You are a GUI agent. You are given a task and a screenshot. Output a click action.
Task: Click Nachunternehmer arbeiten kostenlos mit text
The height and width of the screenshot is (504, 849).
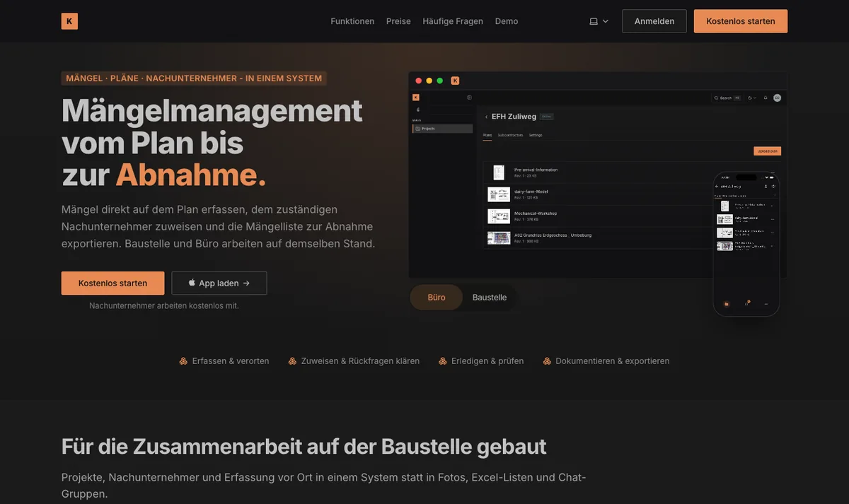coord(164,306)
